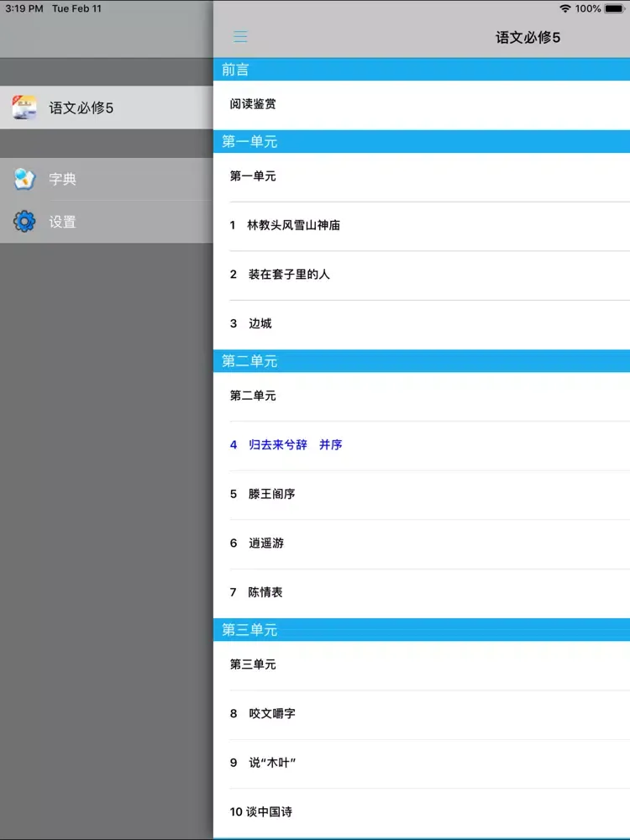Open lesson 2 装在套子里的人
The height and width of the screenshot is (840, 630).
coord(281,274)
